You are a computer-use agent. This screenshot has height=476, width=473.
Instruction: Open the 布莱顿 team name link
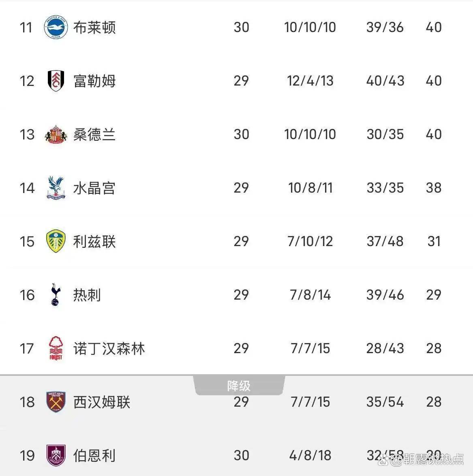94,28
